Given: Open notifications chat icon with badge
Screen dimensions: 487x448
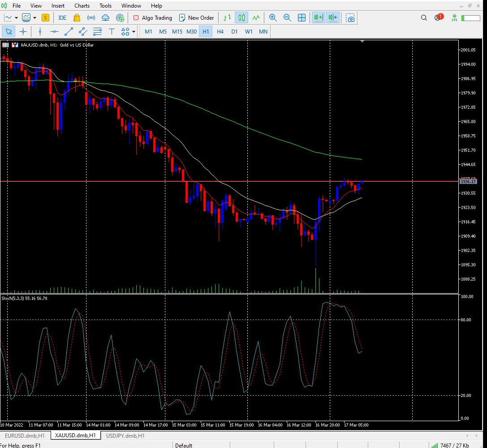Looking at the screenshot, I should [x=439, y=17].
